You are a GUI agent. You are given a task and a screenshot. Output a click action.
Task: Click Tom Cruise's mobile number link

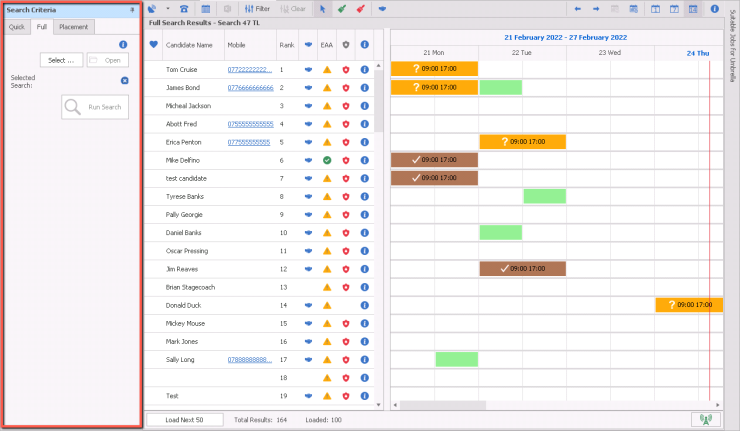[249, 70]
